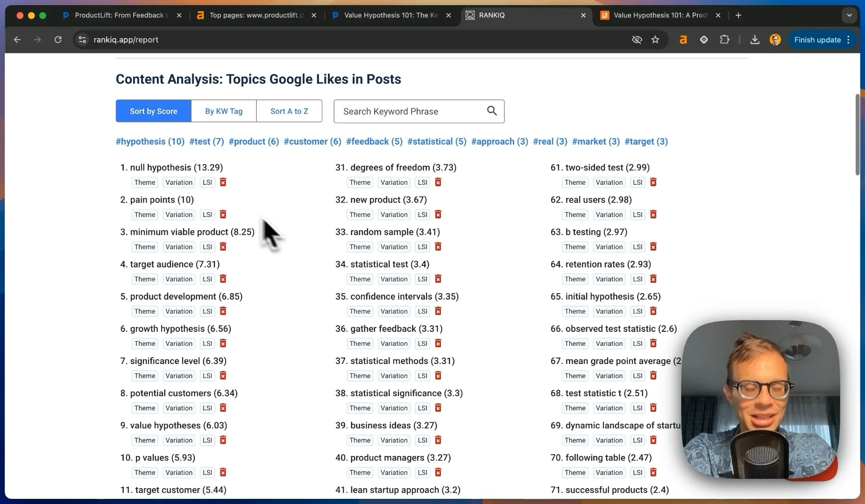Select the 'Sort A to Z' tab

click(x=289, y=111)
